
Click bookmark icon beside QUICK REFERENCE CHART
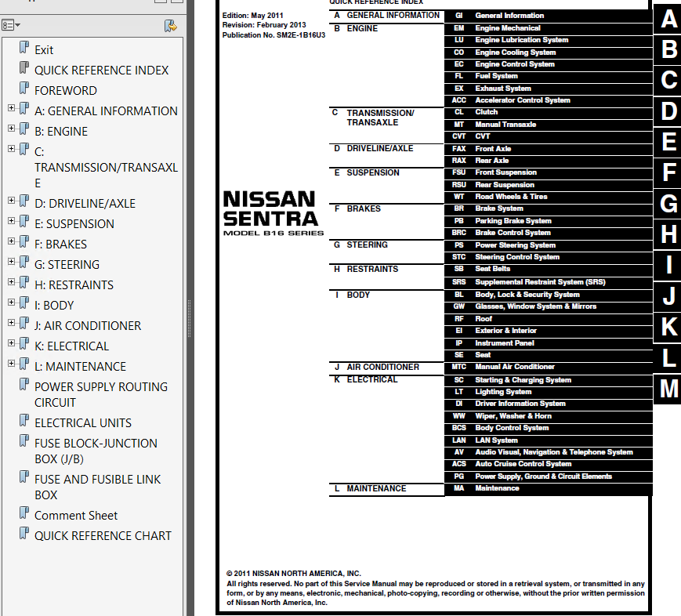24,534
